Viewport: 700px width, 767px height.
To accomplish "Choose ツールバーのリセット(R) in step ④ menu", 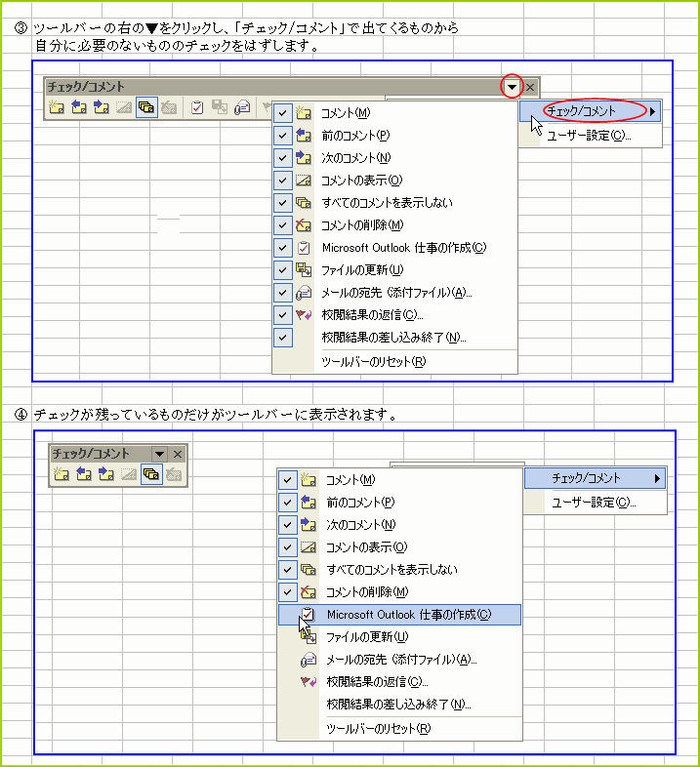I will [x=400, y=729].
